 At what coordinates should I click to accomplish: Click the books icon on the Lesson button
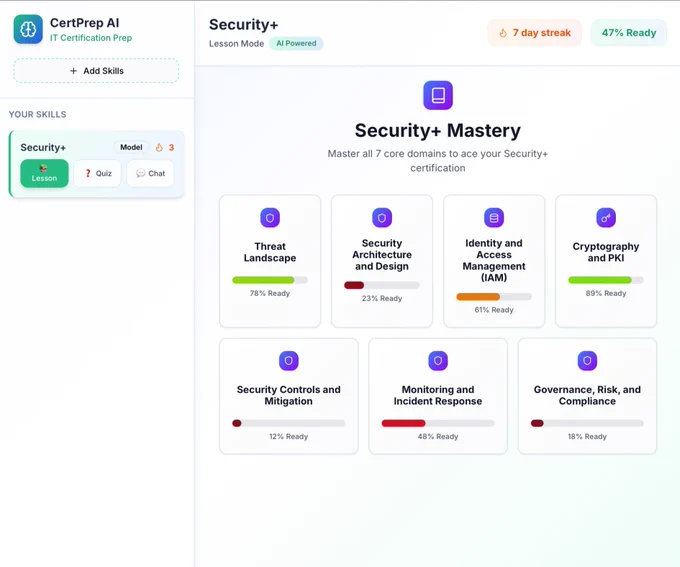tap(43, 168)
